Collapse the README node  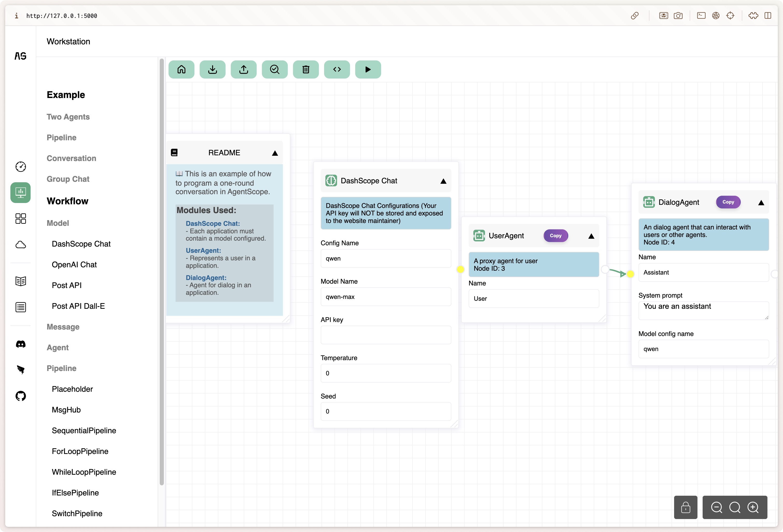pos(275,153)
